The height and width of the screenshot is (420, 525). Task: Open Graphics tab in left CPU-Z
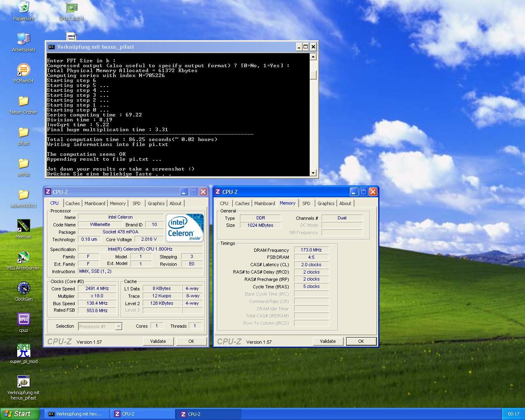click(156, 203)
